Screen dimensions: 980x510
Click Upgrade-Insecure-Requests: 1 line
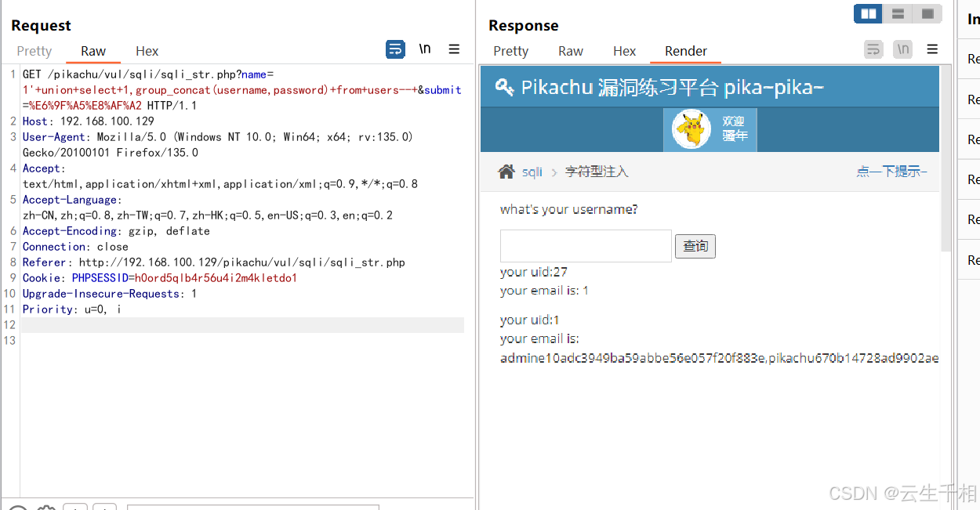110,294
